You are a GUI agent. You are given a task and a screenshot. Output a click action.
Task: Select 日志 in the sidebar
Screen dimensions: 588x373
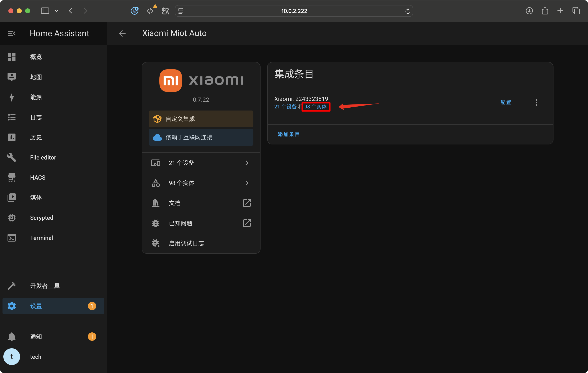tap(53, 117)
